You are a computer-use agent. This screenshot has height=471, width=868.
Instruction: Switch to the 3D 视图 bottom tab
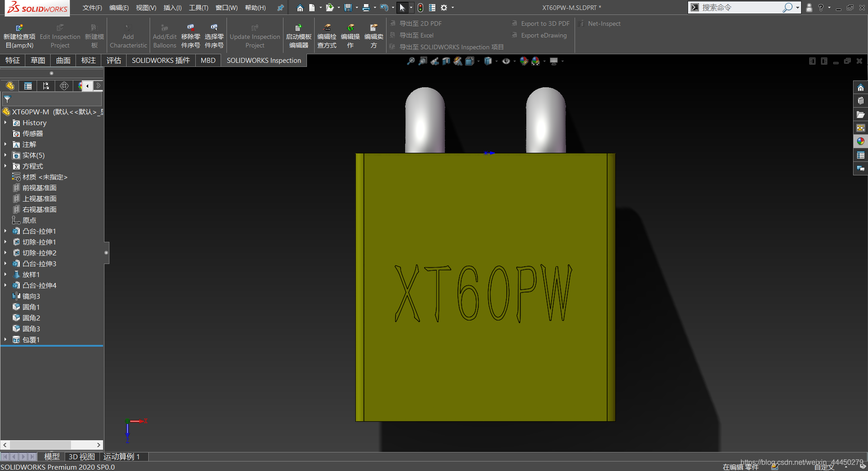pos(82,457)
